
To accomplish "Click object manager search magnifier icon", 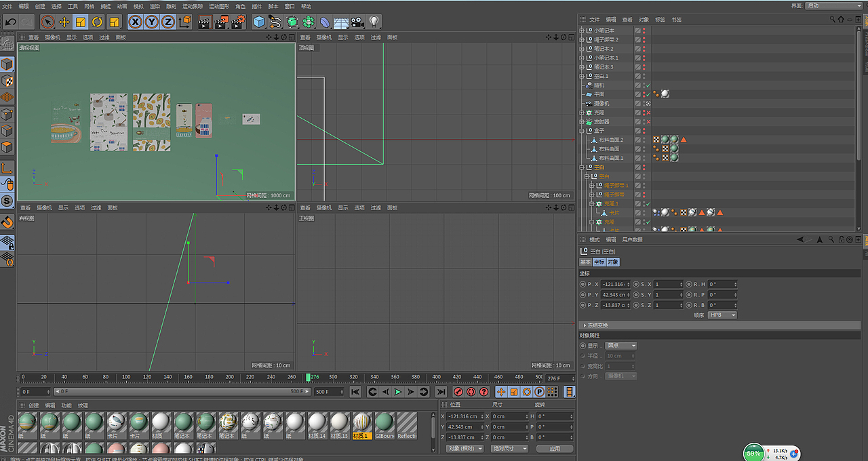I will (833, 20).
